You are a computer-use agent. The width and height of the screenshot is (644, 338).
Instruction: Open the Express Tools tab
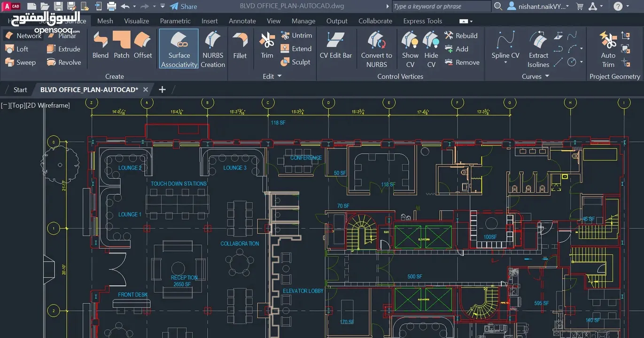[x=423, y=21]
